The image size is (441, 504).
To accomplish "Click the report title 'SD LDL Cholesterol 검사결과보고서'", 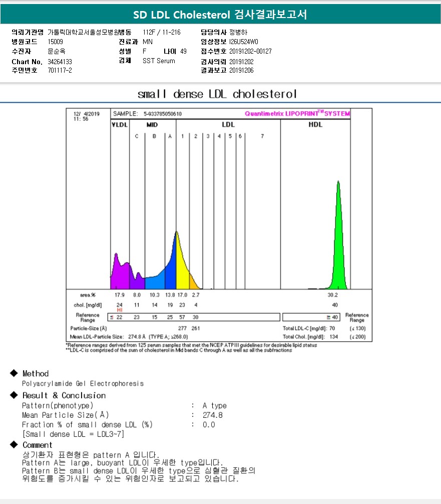I will 220,15.
